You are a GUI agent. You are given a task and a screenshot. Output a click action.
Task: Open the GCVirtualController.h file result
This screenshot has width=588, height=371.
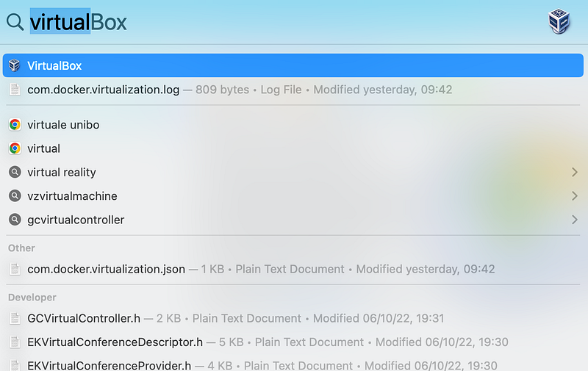(293, 318)
